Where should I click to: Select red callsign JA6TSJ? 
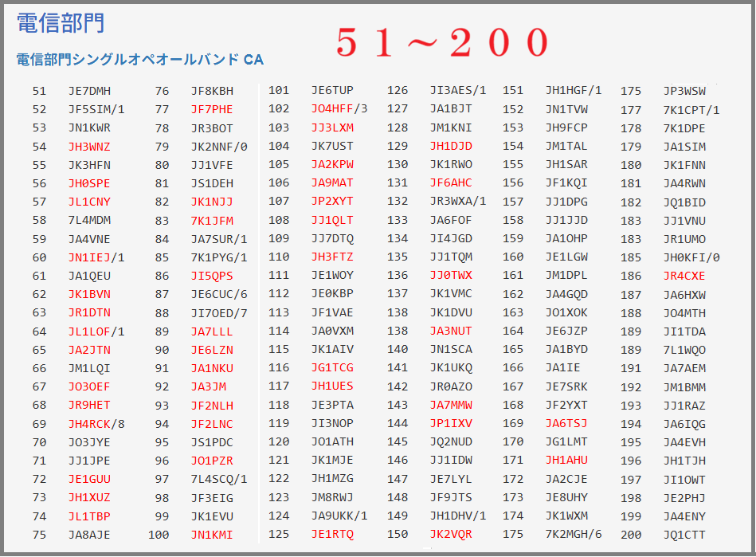coord(566,424)
